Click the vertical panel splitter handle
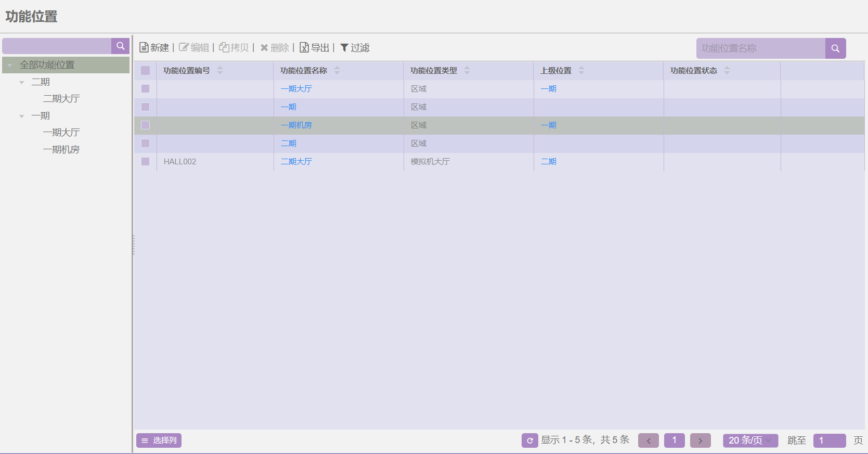 133,245
